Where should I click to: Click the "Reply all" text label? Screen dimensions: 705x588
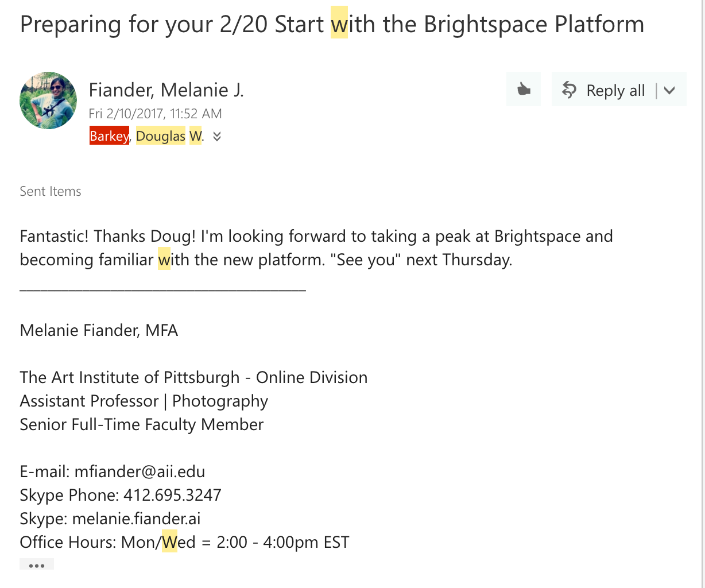[615, 91]
